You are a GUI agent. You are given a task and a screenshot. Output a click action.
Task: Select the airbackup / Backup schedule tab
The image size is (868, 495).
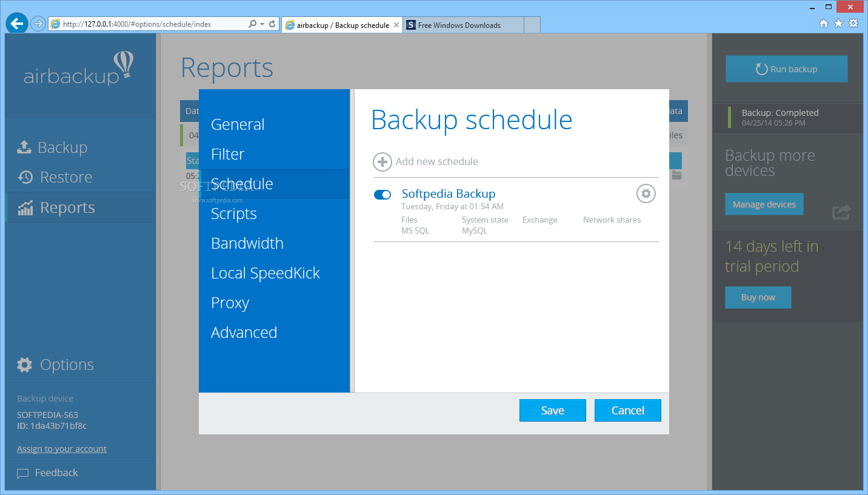pos(342,25)
